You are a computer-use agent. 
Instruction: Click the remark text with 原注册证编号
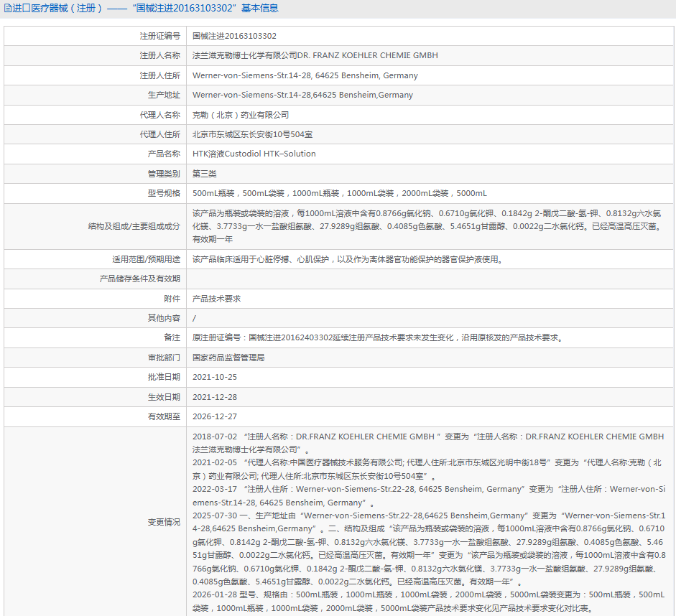click(378, 337)
